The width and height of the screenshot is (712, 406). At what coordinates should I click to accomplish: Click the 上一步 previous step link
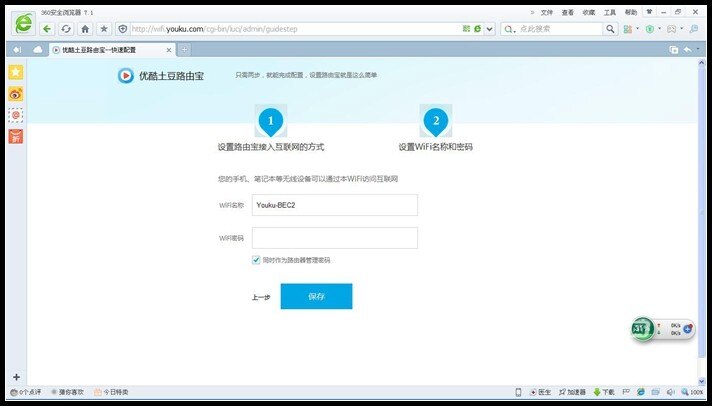[x=260, y=297]
